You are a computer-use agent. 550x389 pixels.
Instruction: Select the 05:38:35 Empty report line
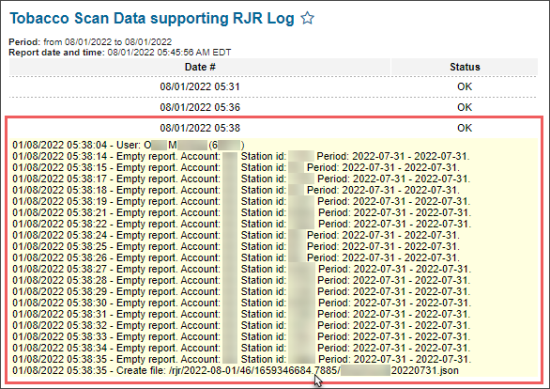click(241, 359)
